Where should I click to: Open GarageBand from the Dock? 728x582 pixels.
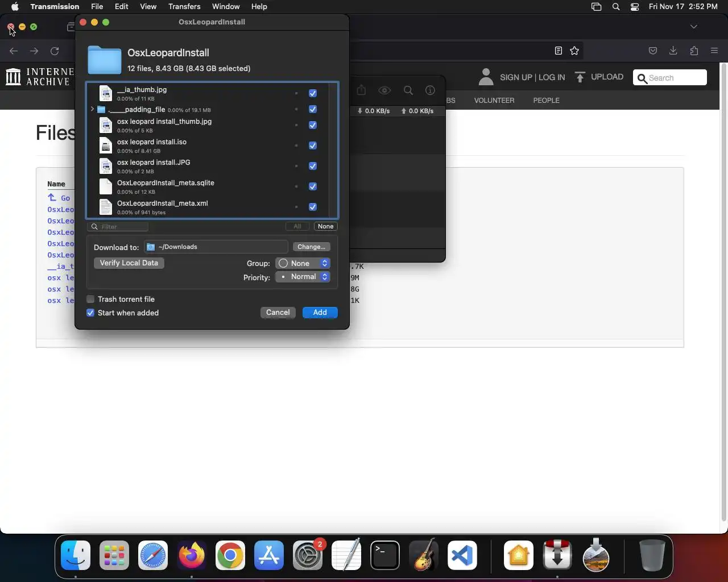click(424, 555)
